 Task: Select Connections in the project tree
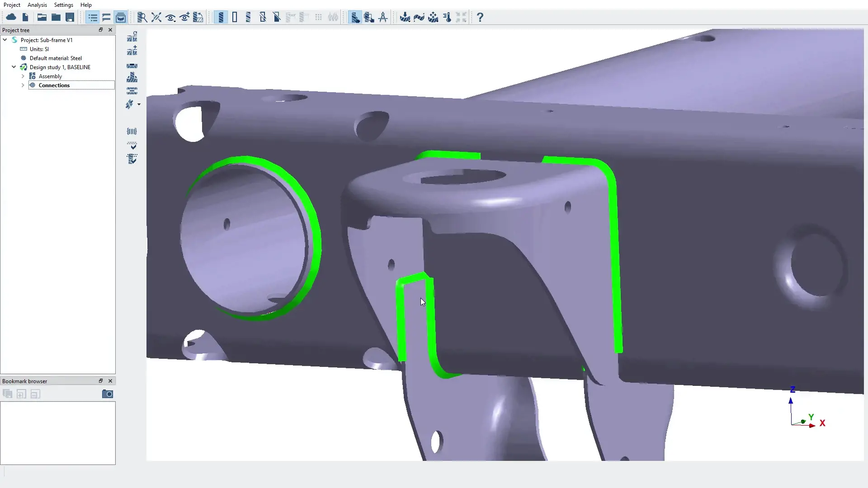click(x=54, y=85)
